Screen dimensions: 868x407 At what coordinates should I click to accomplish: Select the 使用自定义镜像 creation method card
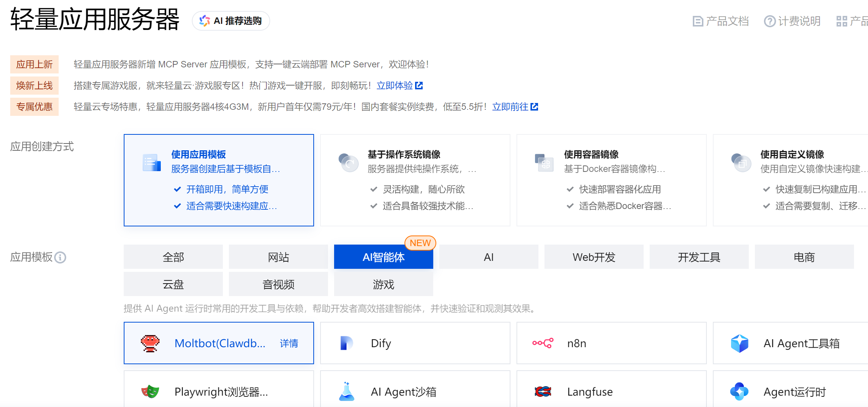click(790, 180)
